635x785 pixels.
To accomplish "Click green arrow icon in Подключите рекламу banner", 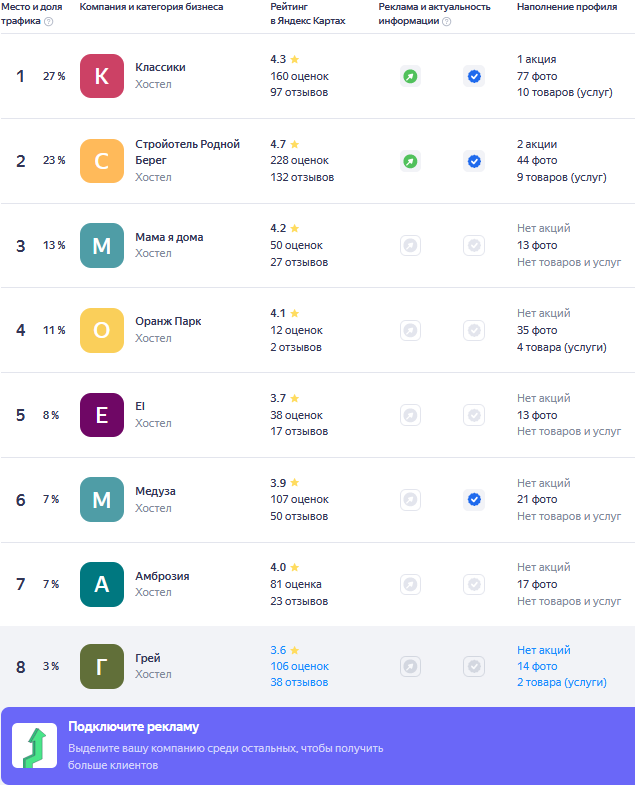I will tap(34, 746).
